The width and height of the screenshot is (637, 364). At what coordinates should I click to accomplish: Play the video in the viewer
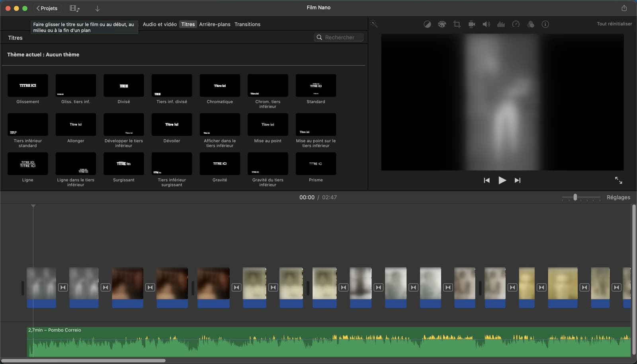[x=502, y=180]
